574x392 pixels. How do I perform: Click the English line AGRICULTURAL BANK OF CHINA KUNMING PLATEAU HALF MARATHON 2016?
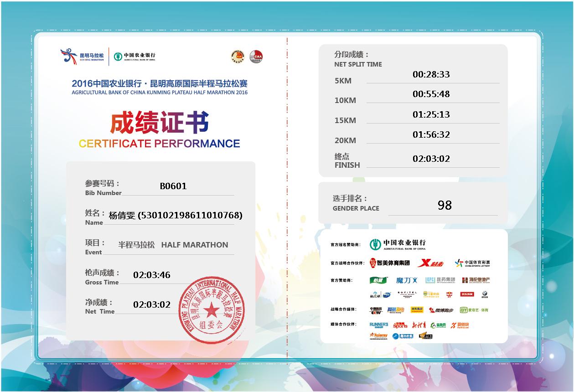(x=160, y=93)
